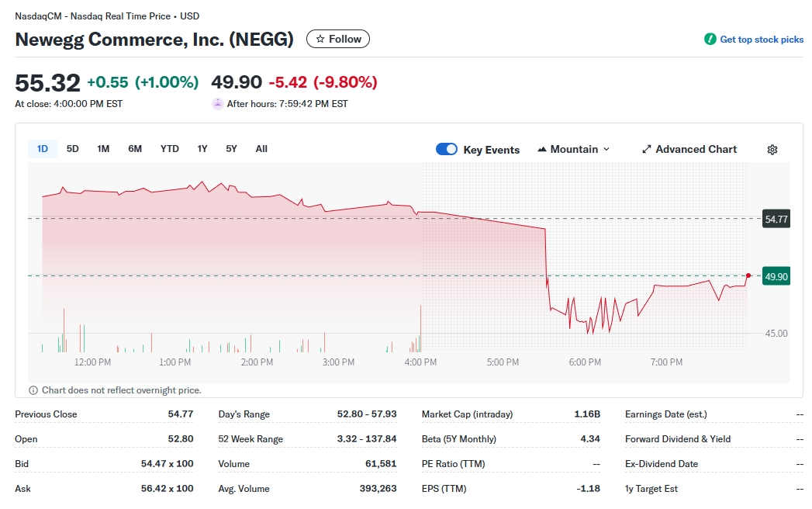Show the YTD chart range
The width and height of the screenshot is (812, 509).
click(x=169, y=149)
